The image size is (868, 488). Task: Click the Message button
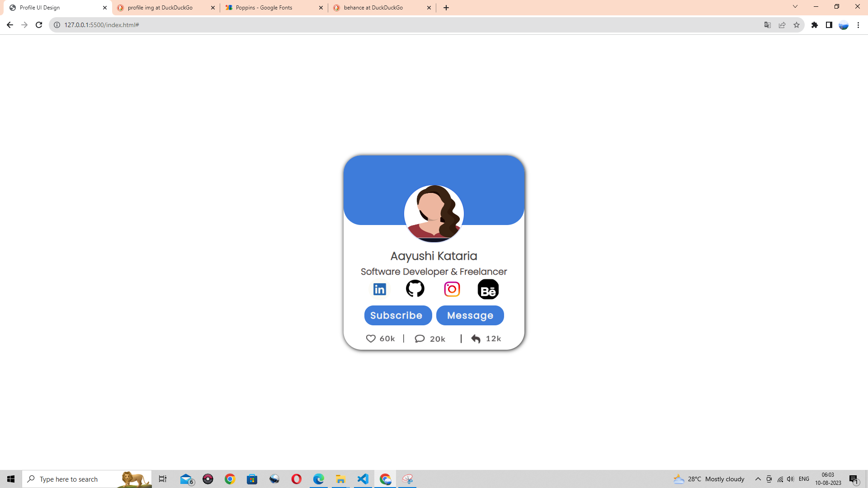pos(470,315)
